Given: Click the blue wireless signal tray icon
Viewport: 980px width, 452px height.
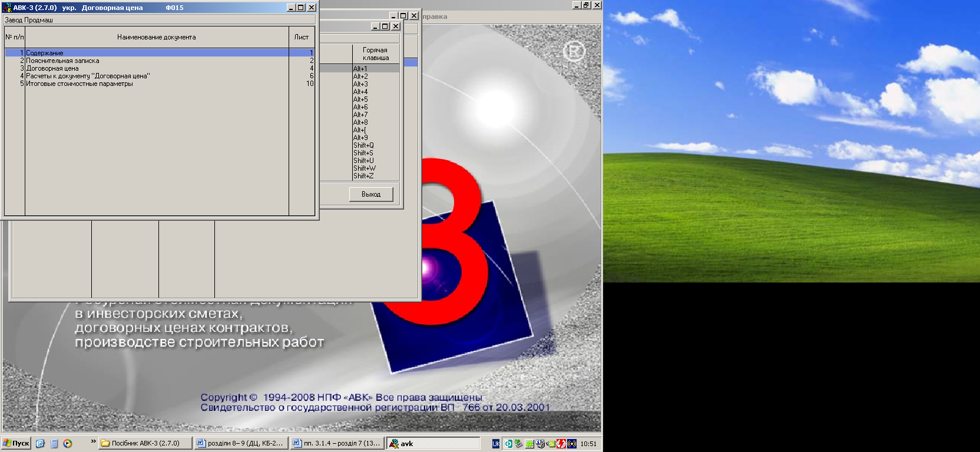Looking at the screenshot, I should tap(572, 444).
